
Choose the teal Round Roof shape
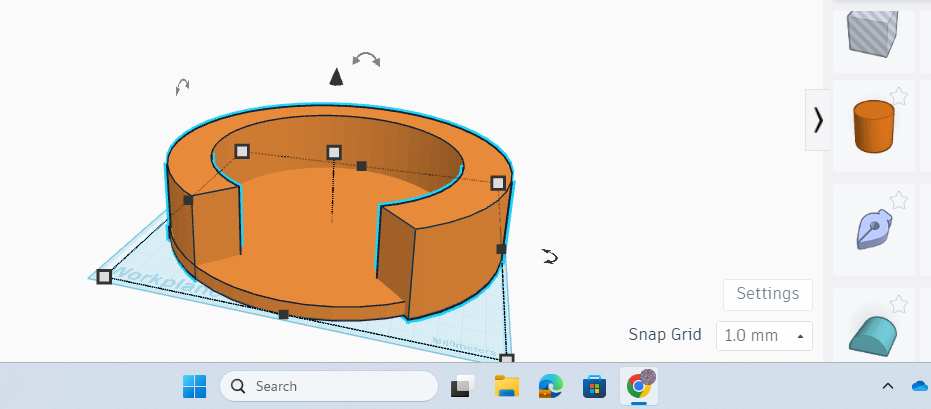pos(872,335)
